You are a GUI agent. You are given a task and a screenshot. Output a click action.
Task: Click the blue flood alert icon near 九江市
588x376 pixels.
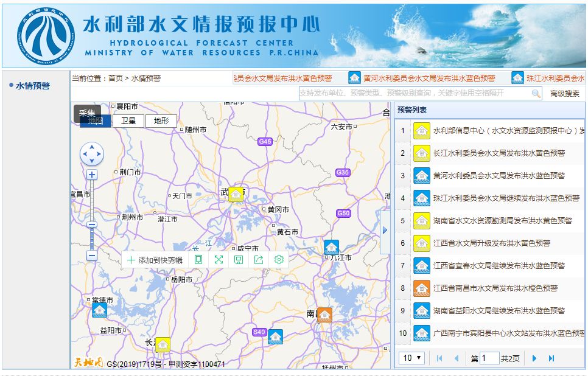coord(332,247)
